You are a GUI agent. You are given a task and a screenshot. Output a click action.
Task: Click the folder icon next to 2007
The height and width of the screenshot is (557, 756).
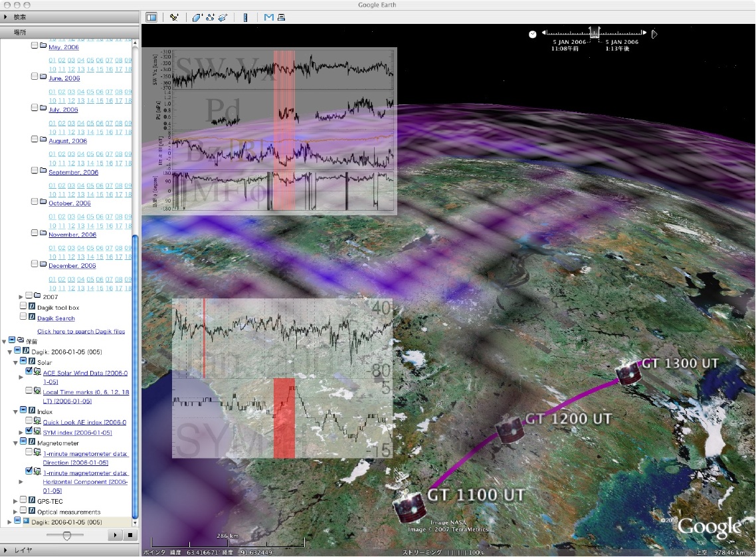[x=37, y=296]
